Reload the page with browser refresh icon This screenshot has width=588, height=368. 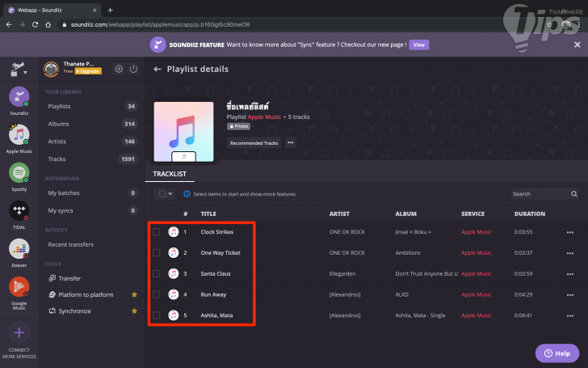click(x=35, y=24)
